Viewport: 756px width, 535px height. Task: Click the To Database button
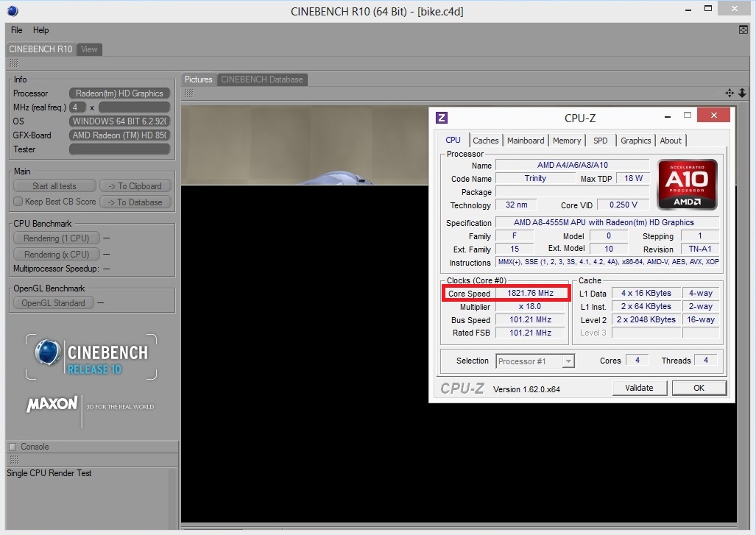[x=135, y=202]
